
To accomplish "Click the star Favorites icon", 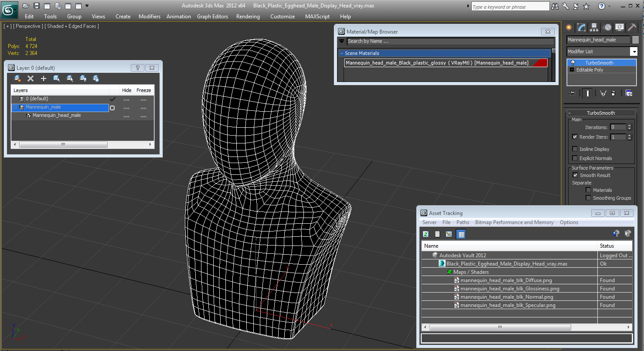I will click(586, 6).
